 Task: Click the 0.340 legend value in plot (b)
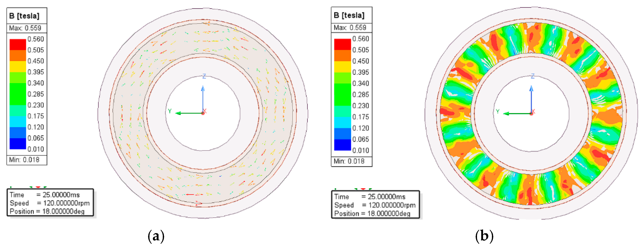pos(361,83)
